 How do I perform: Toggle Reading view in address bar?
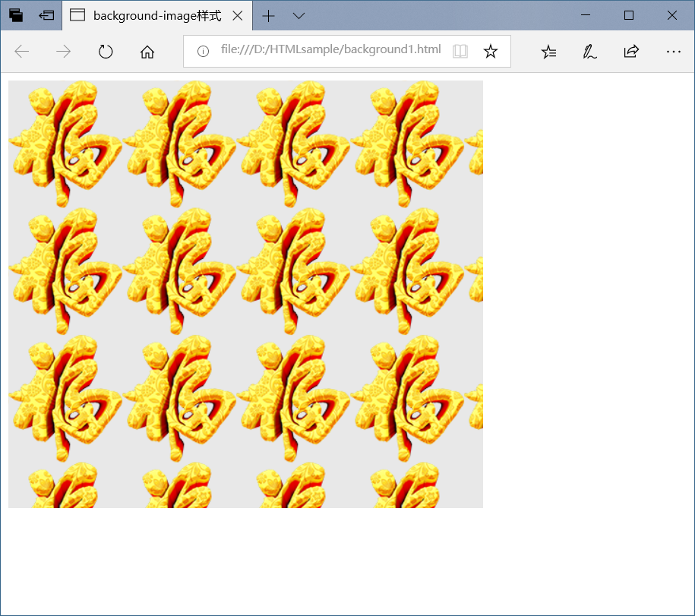click(x=460, y=51)
